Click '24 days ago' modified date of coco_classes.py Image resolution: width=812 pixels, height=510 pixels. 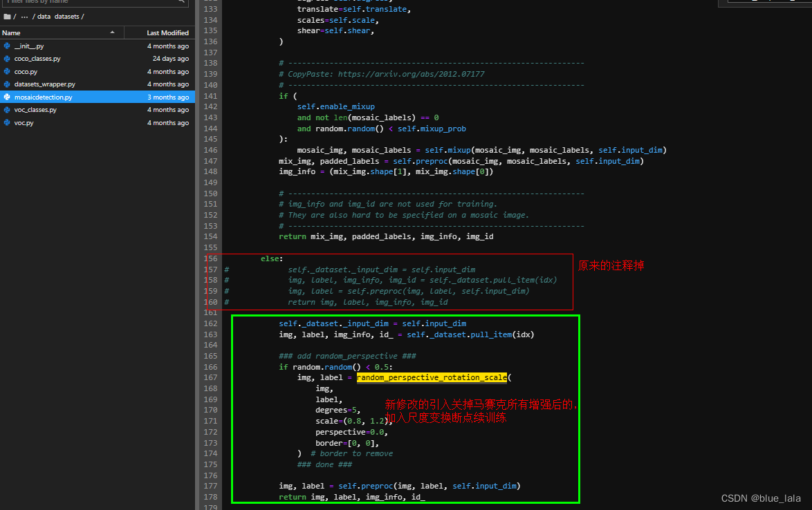pos(170,59)
